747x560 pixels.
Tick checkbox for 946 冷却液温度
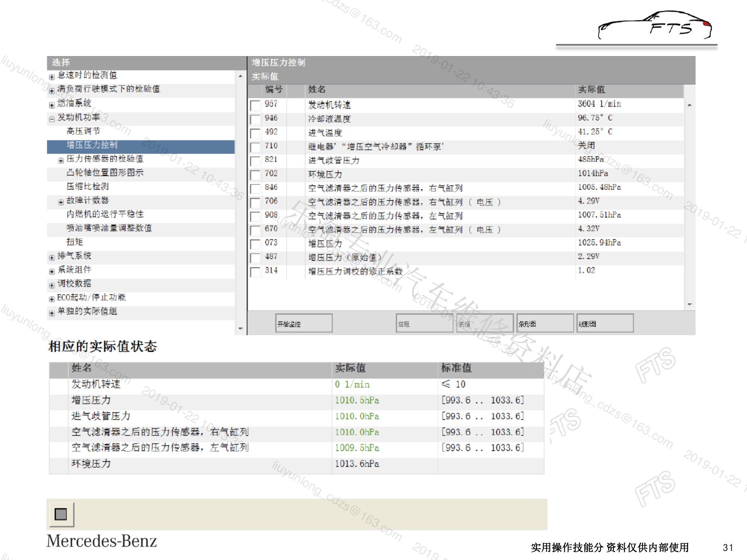pyautogui.click(x=255, y=119)
